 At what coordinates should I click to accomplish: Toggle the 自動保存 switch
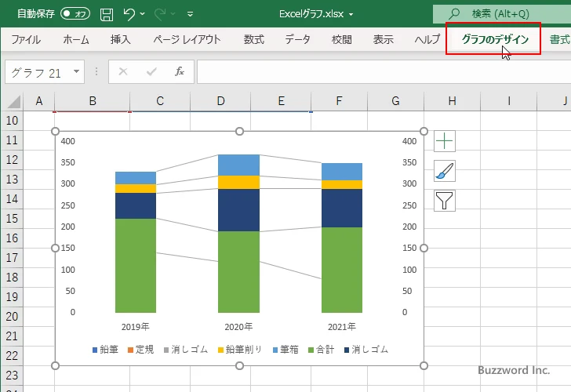pos(75,14)
